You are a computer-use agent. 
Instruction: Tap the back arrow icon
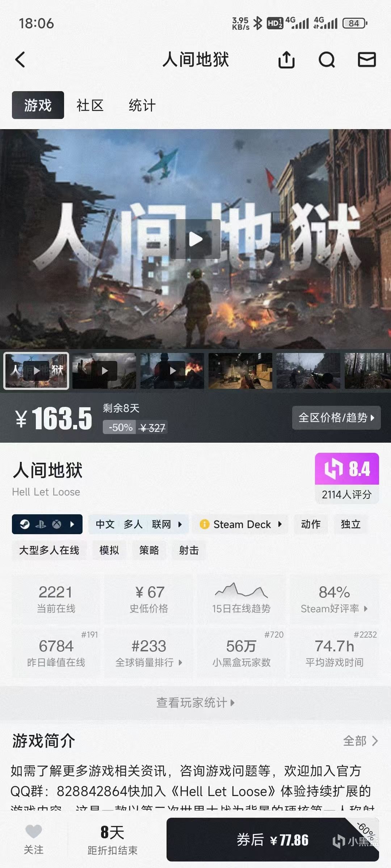[x=20, y=60]
